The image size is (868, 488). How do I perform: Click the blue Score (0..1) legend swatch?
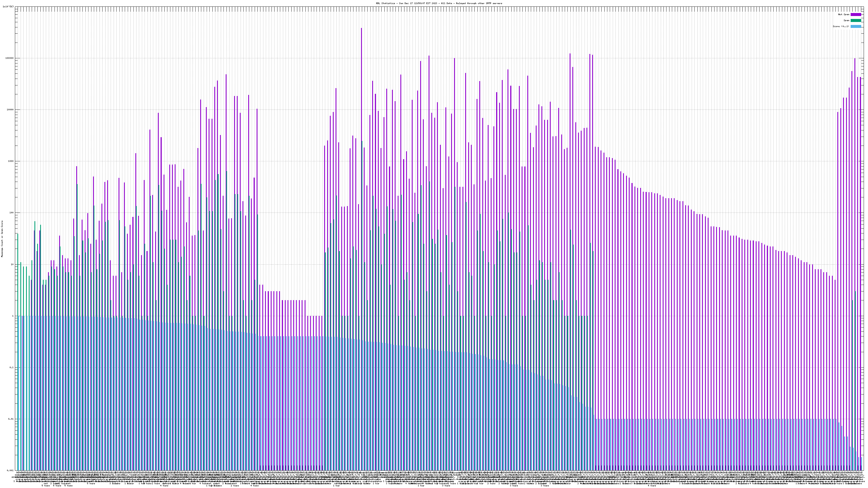[x=856, y=26]
